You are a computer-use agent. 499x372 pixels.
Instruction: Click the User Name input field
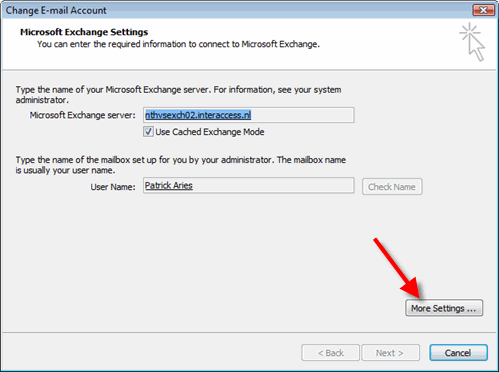point(248,185)
